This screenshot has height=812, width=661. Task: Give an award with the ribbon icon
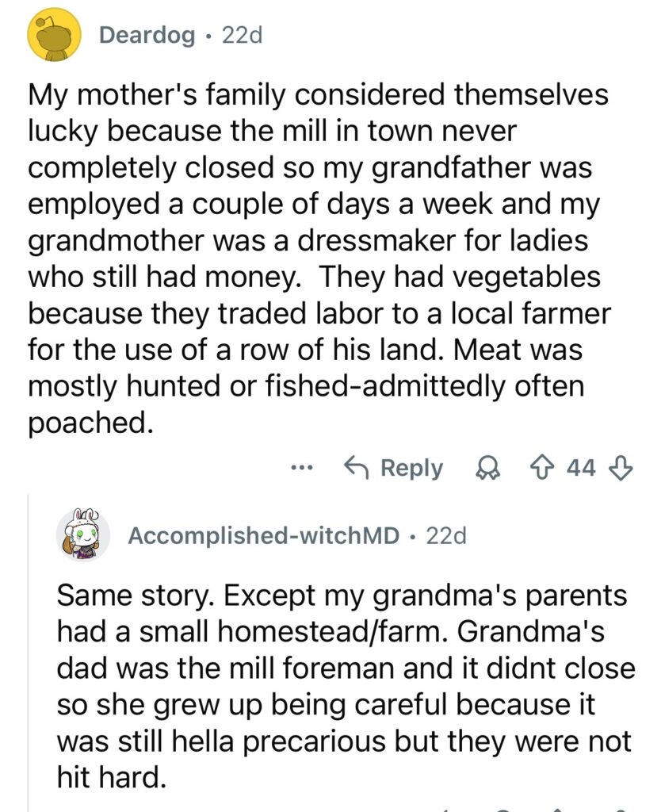coord(483,469)
